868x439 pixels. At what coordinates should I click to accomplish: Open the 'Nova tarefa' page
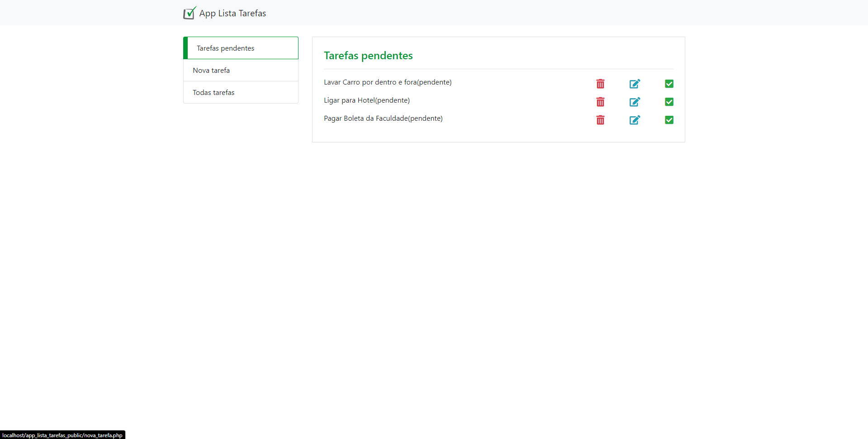pos(211,70)
